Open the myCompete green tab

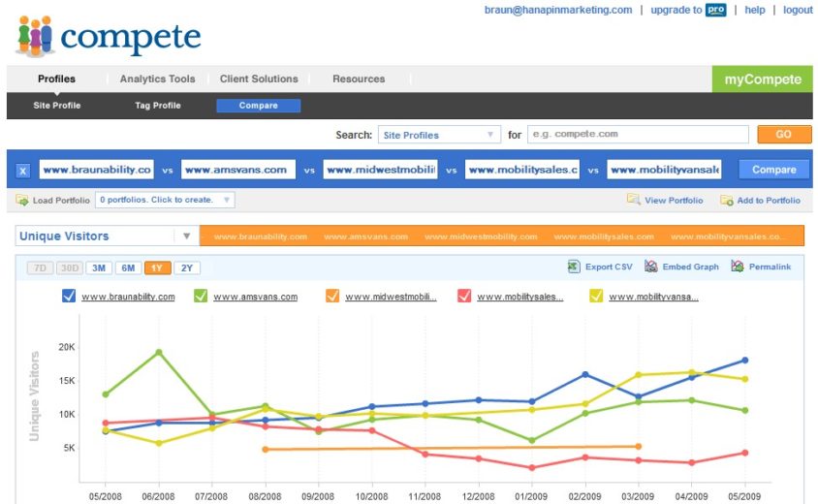(762, 79)
